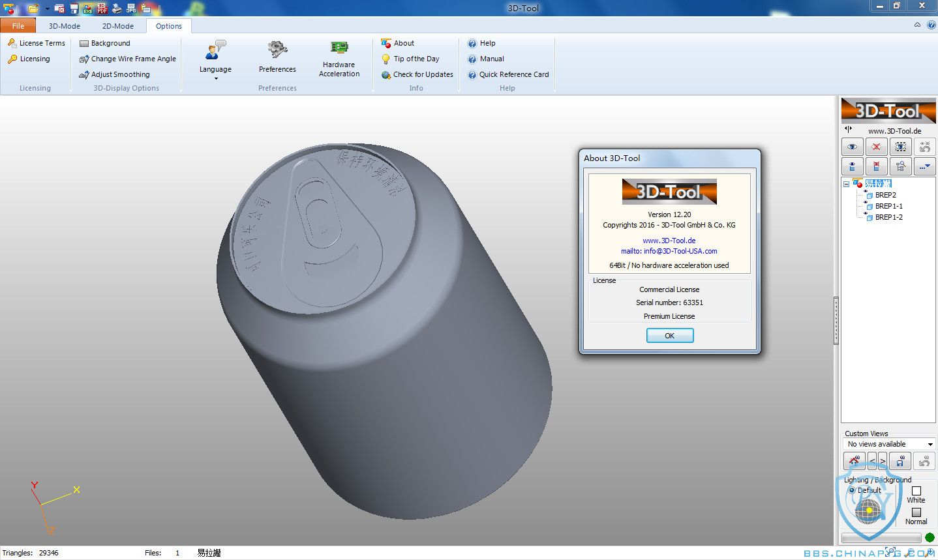Collapse the 易拉罐 tree root node
This screenshot has height=560, width=938.
coord(847,184)
